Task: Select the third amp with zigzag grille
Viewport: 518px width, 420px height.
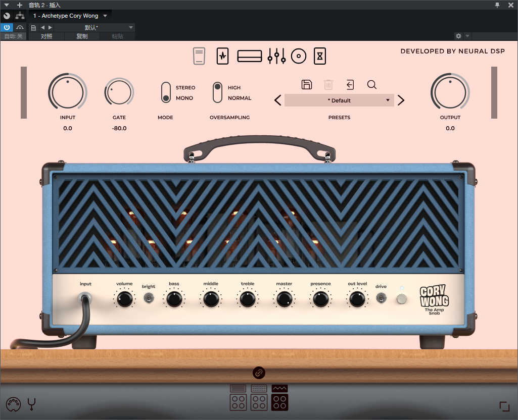Action: tap(280, 398)
